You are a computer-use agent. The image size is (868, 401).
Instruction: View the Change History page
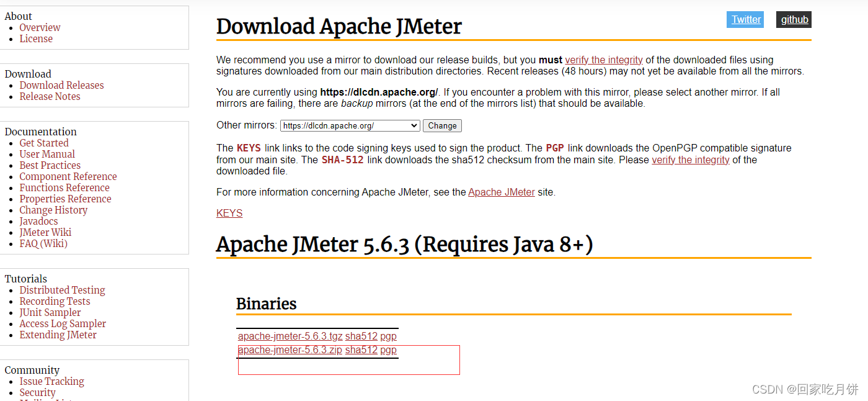(x=53, y=210)
